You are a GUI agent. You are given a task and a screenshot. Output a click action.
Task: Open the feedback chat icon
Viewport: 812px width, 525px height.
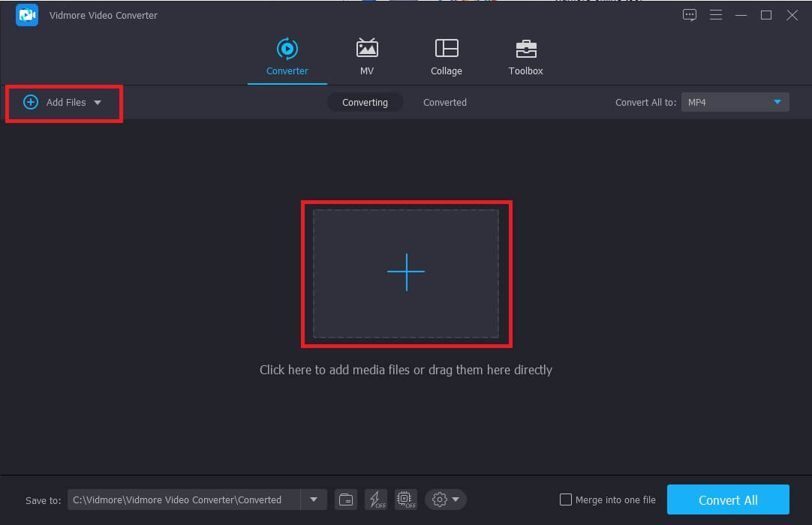coord(689,14)
